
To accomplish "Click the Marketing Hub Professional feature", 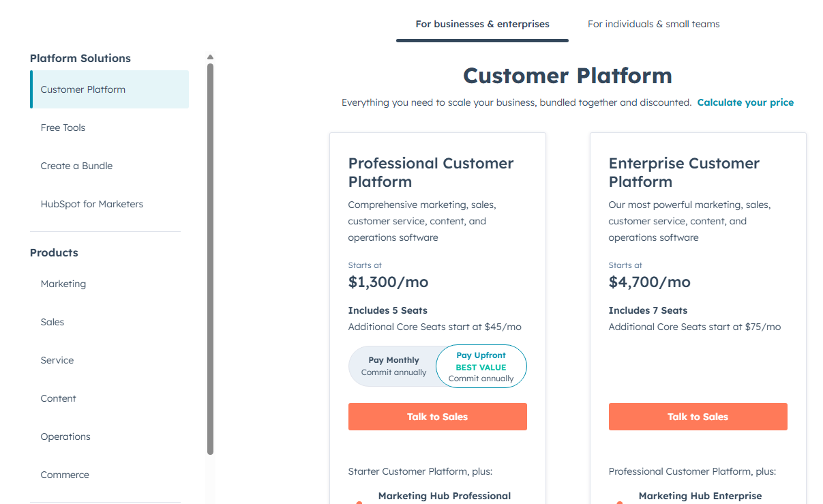I will pos(444,496).
